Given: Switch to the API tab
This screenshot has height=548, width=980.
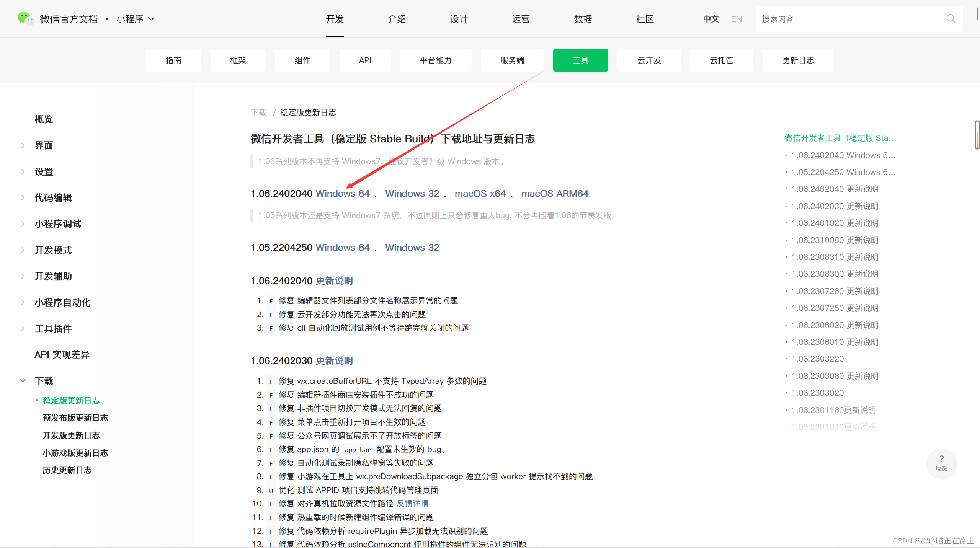Looking at the screenshot, I should 365,60.
